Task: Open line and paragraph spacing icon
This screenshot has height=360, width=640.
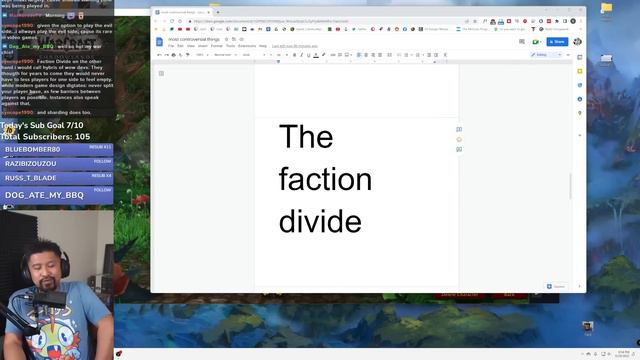Action: click(x=389, y=55)
